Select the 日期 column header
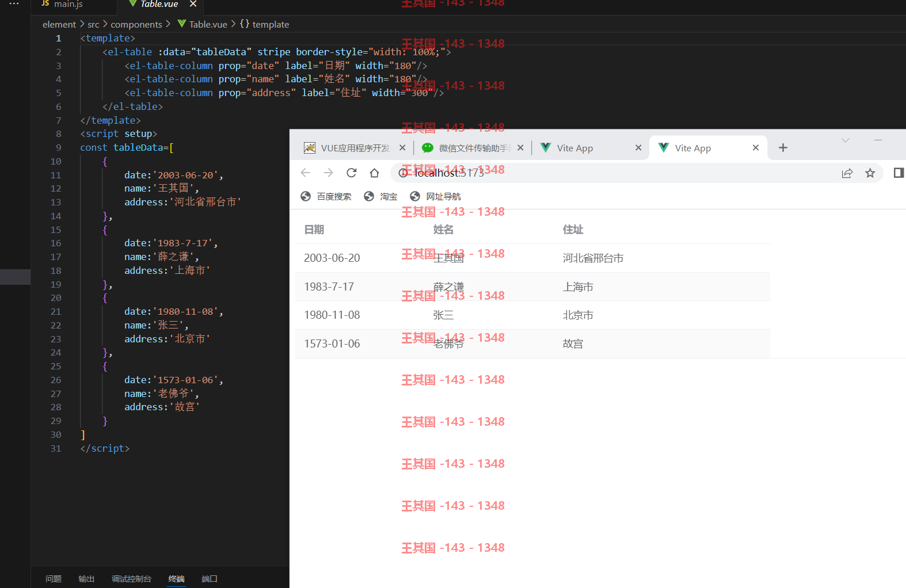Image resolution: width=906 pixels, height=588 pixels. [314, 230]
